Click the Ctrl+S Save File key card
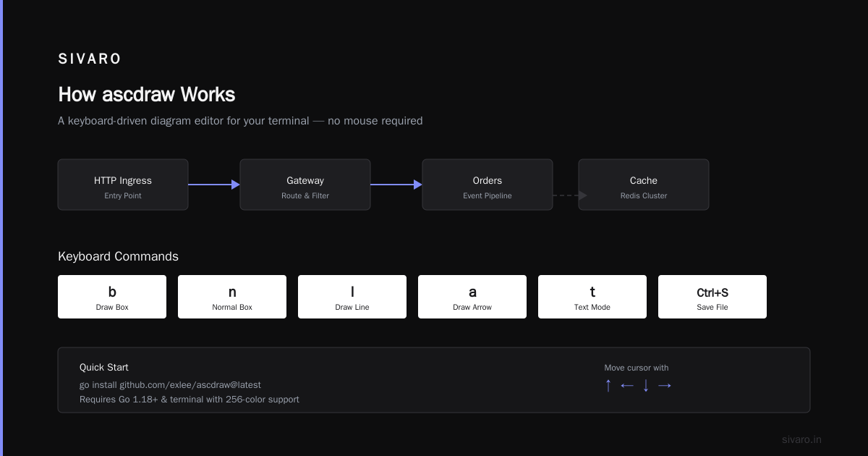 (x=712, y=297)
